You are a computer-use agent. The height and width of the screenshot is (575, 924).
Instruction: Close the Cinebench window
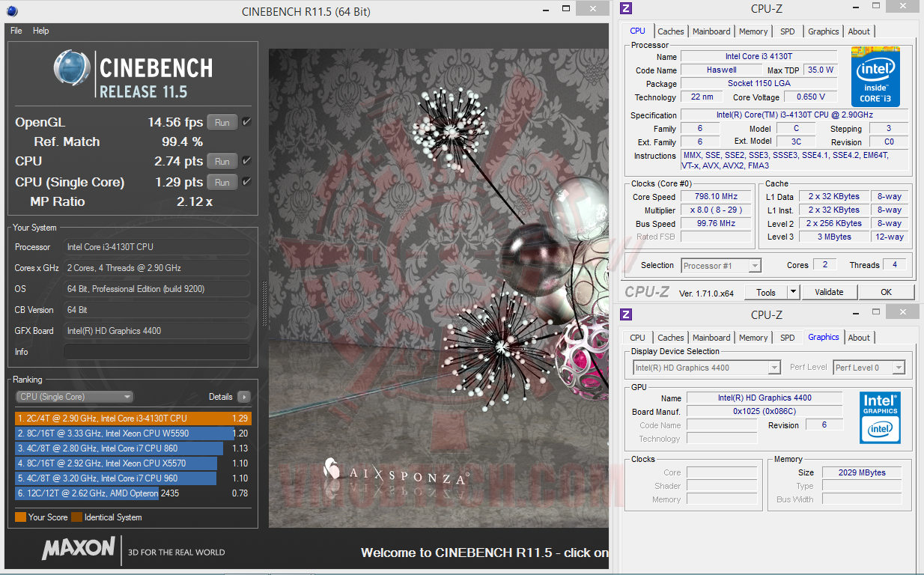[x=593, y=8]
